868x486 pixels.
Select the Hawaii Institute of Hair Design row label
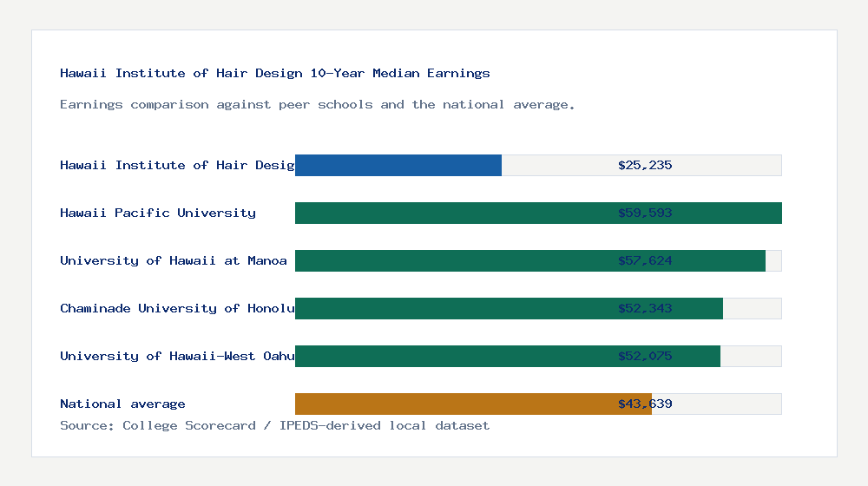click(177, 165)
